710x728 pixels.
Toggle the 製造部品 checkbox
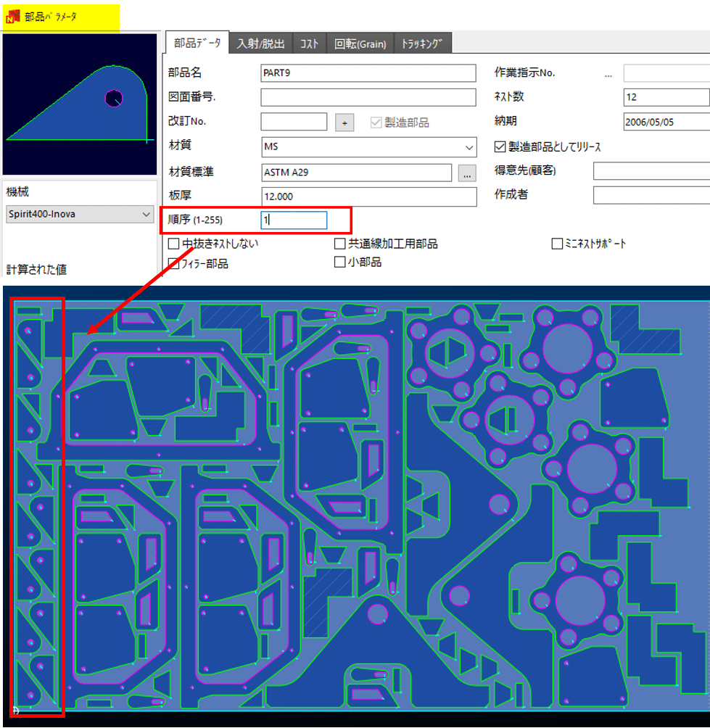click(376, 123)
